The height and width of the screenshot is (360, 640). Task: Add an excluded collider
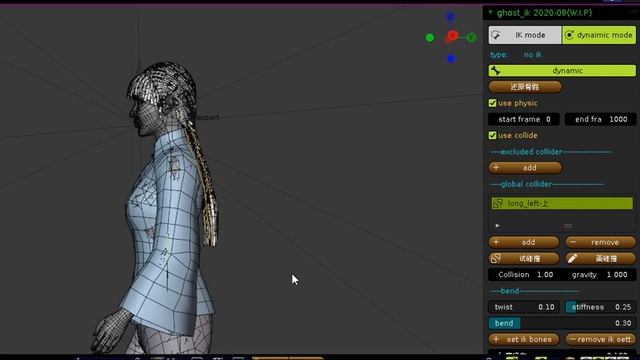(x=525, y=168)
